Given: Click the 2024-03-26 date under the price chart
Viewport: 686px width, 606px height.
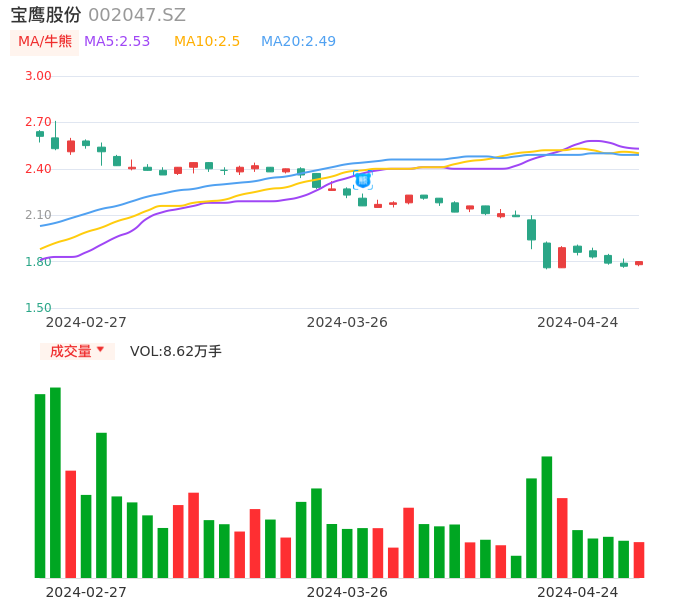Looking at the screenshot, I should (347, 322).
